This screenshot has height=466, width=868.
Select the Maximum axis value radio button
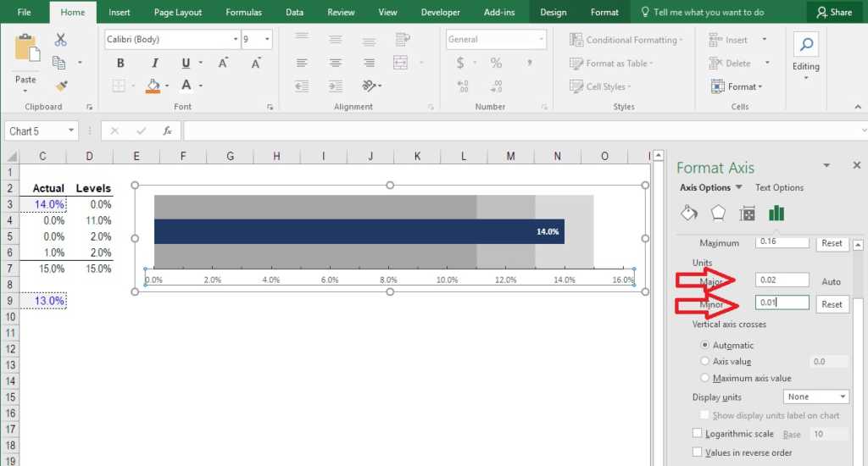coord(705,378)
